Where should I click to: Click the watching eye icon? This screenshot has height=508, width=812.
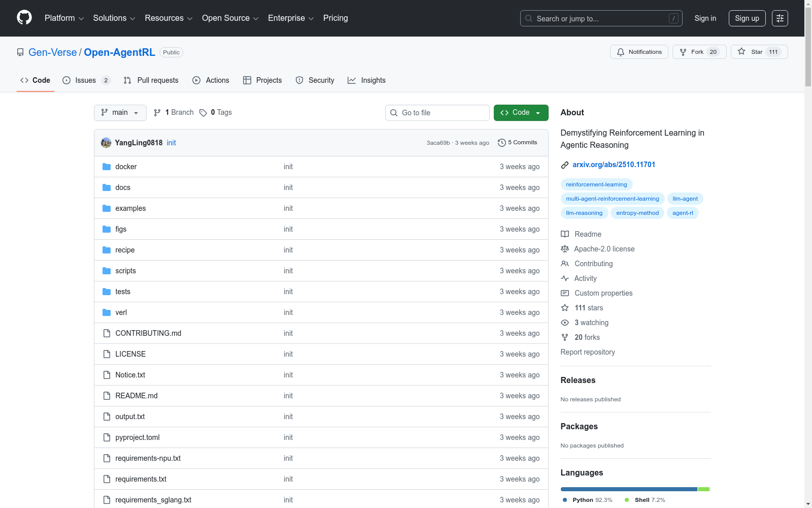click(565, 323)
